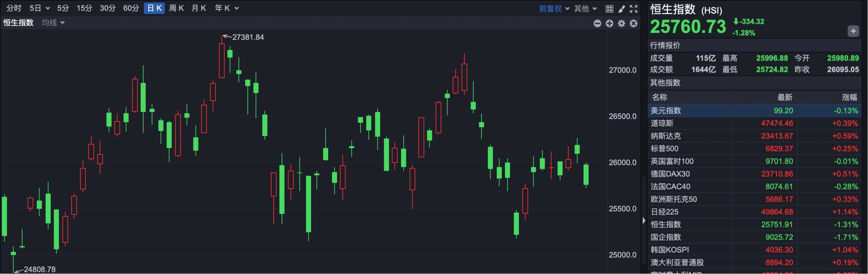Switch to the 分时 intraday tab
This screenshot has width=868, height=274.
click(x=14, y=8)
